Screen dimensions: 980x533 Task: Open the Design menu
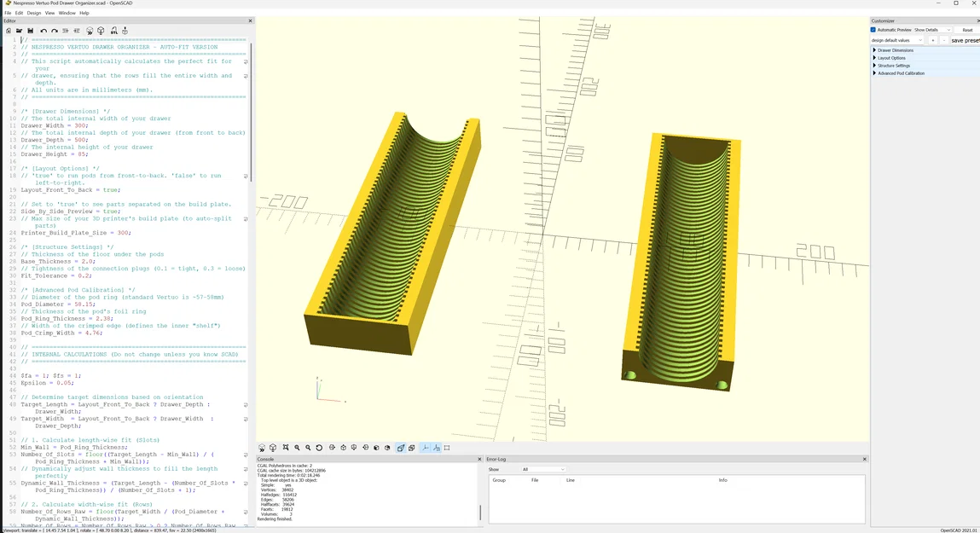(x=34, y=13)
